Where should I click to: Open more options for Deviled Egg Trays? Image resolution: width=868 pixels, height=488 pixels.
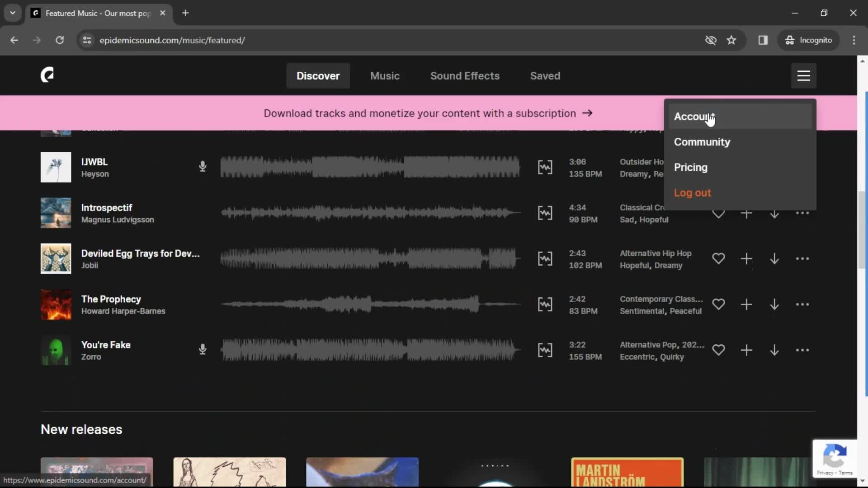coord(802,259)
